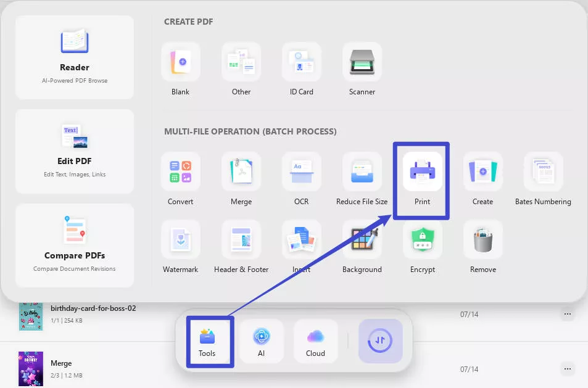The width and height of the screenshot is (588, 388).
Task: Open the Compare PDFs card
Action: click(75, 246)
